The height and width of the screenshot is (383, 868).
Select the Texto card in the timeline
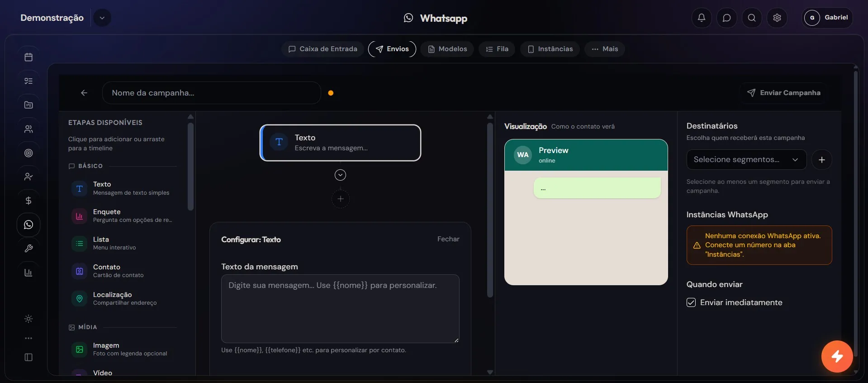[x=340, y=143]
